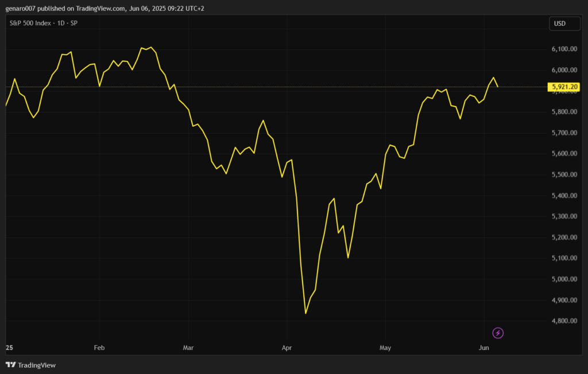Click the 5,500.00 price axis label

[x=563, y=174]
